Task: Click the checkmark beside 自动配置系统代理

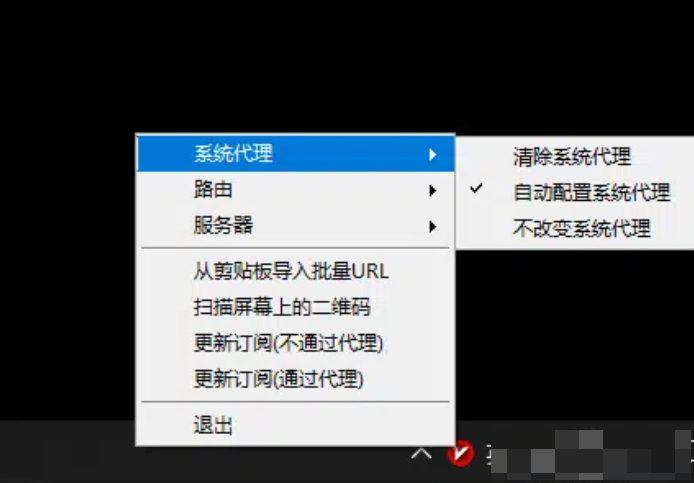Action: tap(476, 189)
